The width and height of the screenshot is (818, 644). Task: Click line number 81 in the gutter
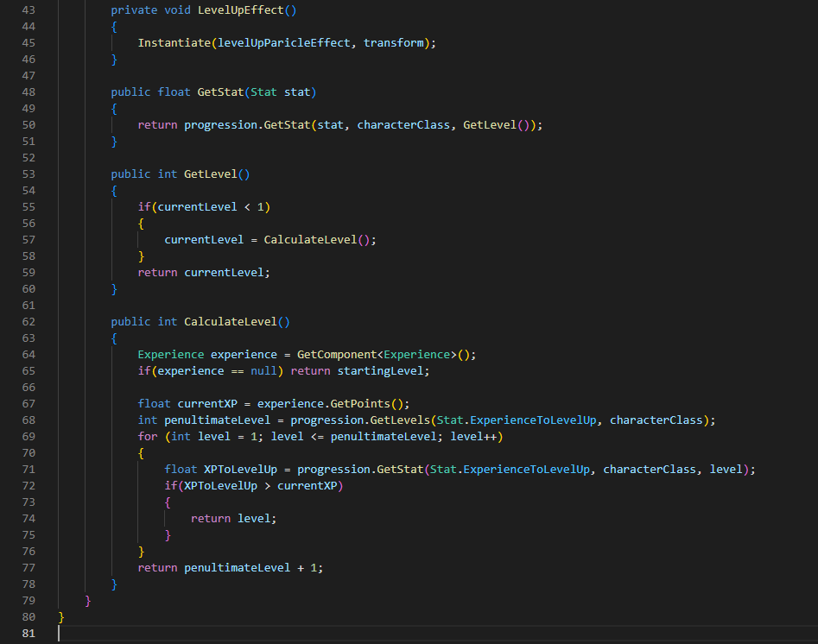pyautogui.click(x=29, y=633)
